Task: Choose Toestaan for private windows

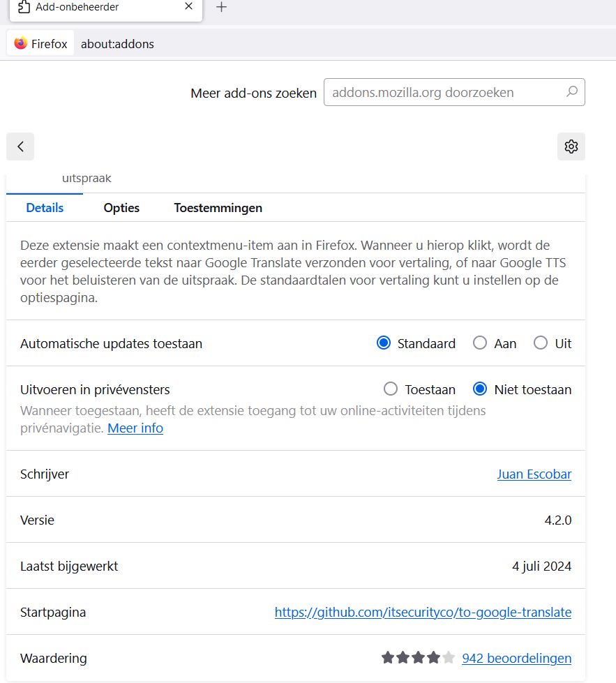Action: pyautogui.click(x=391, y=389)
